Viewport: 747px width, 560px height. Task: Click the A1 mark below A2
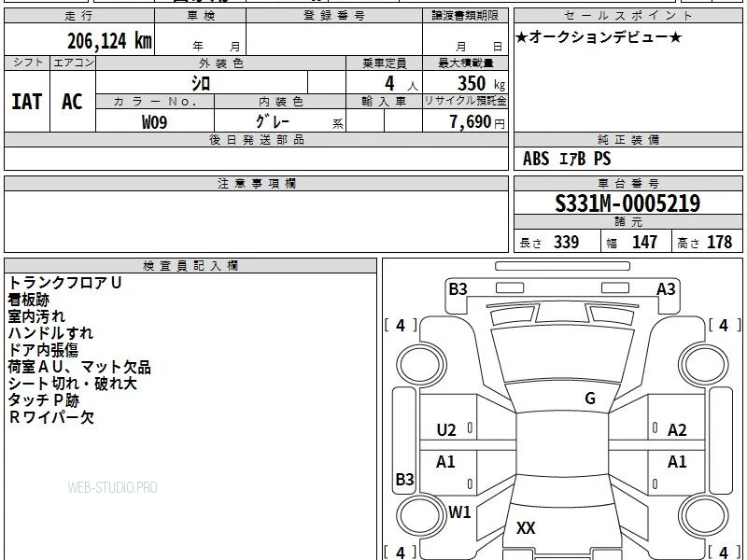point(677,461)
